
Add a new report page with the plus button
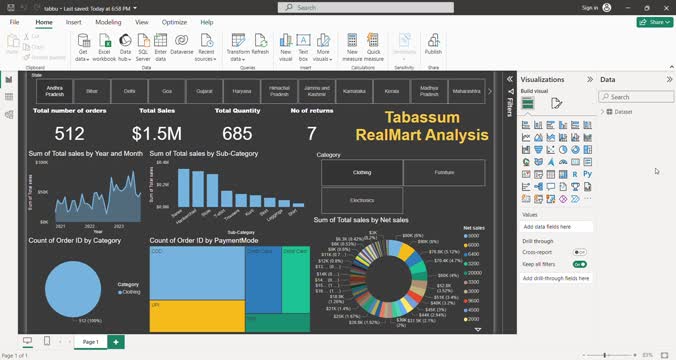(116, 342)
